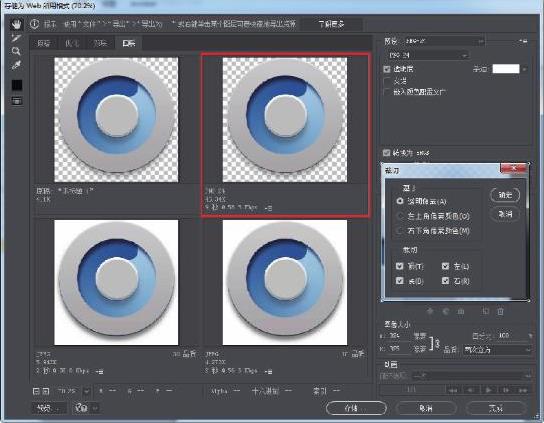Screen dimensions: 544x423
Task: Click the browser preview globe icon
Action: point(81,407)
